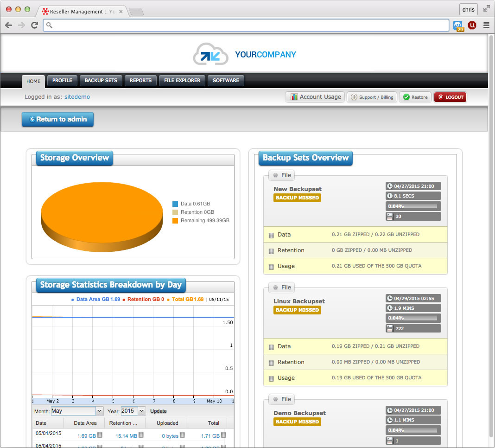Click the BACKUP MISSED badge under Linux Backupset
Screen dimensions: 495x448
pyautogui.click(x=297, y=310)
